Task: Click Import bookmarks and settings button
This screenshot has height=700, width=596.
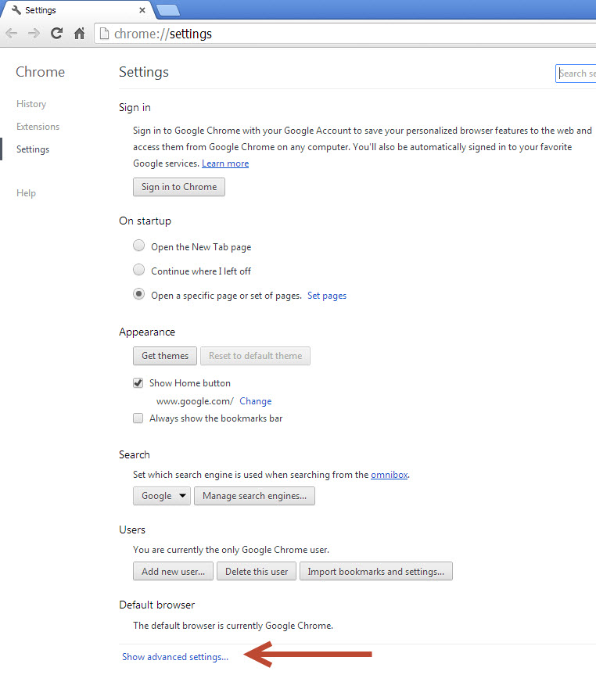Action: click(376, 572)
